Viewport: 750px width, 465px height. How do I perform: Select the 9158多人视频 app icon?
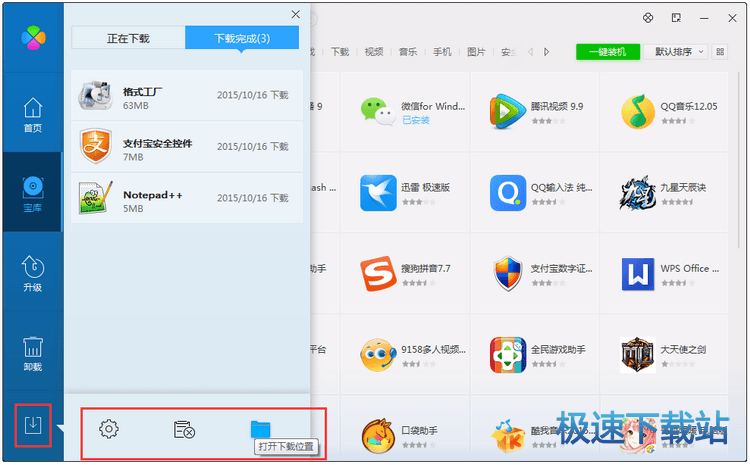point(378,354)
